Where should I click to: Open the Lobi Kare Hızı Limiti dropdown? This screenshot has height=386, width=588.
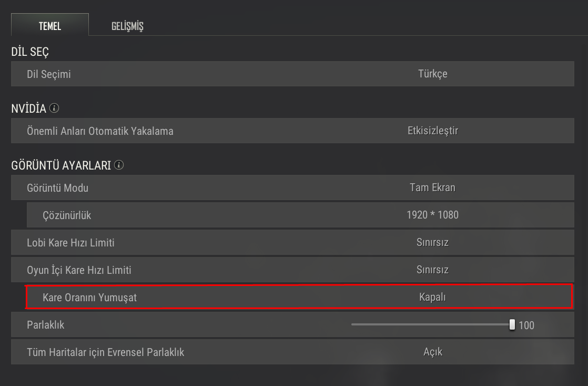(432, 243)
